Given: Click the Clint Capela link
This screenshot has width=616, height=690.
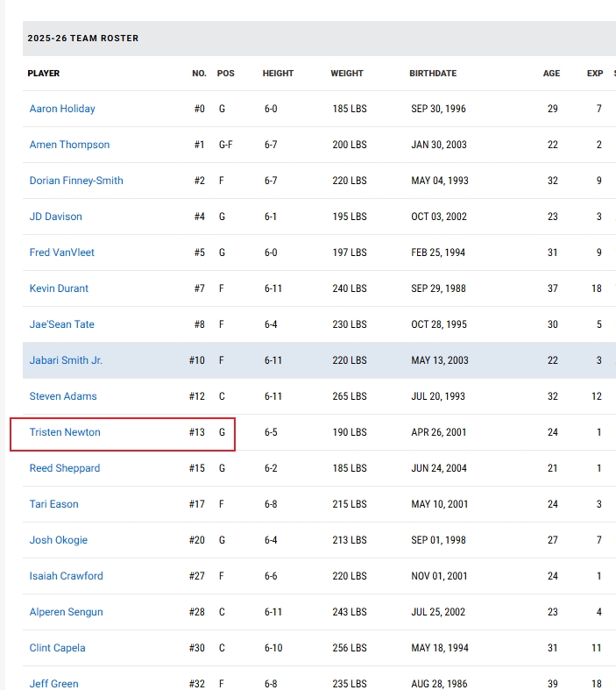Looking at the screenshot, I should click(x=58, y=648).
